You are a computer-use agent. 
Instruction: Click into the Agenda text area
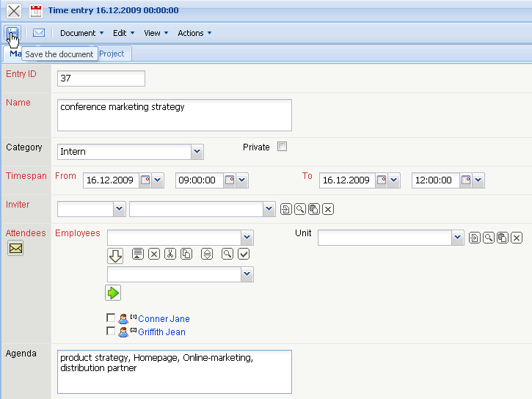click(174, 371)
